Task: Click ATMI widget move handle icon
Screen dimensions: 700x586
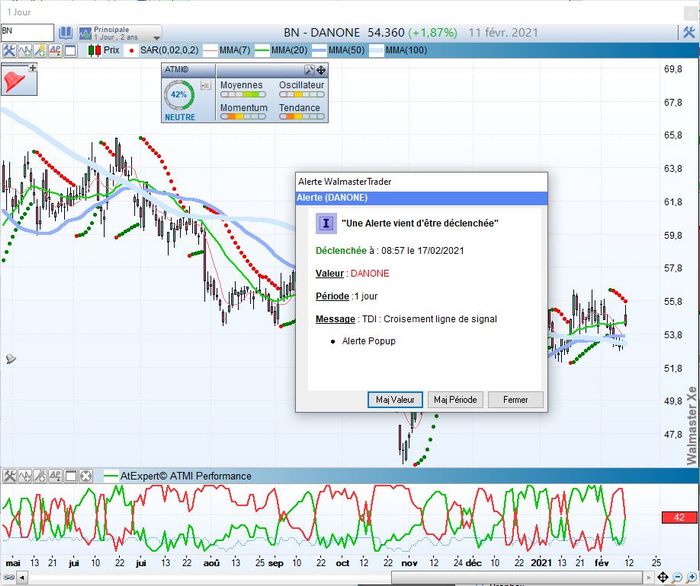Action: click(321, 70)
